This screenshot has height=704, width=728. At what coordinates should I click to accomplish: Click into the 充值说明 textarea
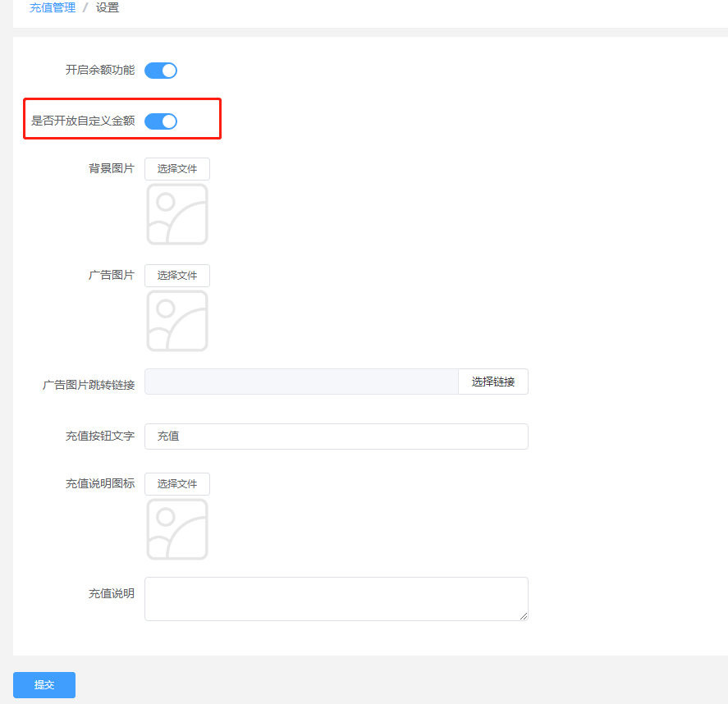click(337, 599)
